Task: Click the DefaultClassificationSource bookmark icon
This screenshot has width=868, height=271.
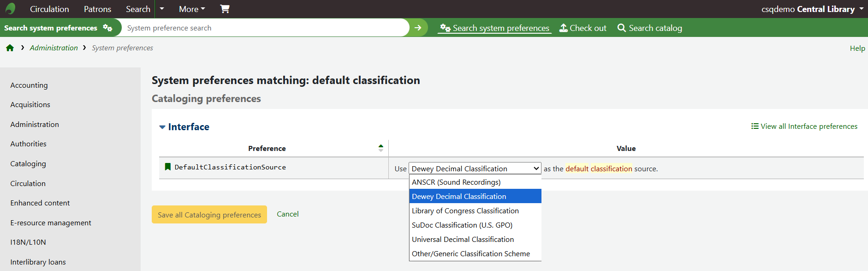Action: [168, 167]
